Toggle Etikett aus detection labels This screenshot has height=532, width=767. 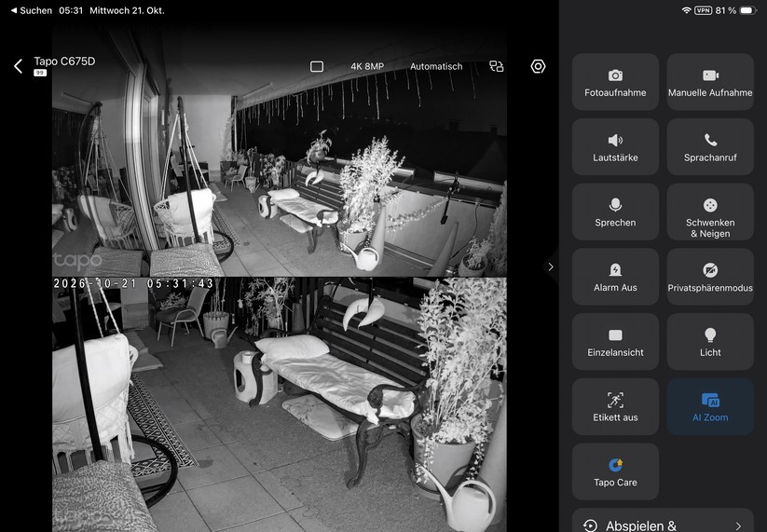coord(615,406)
